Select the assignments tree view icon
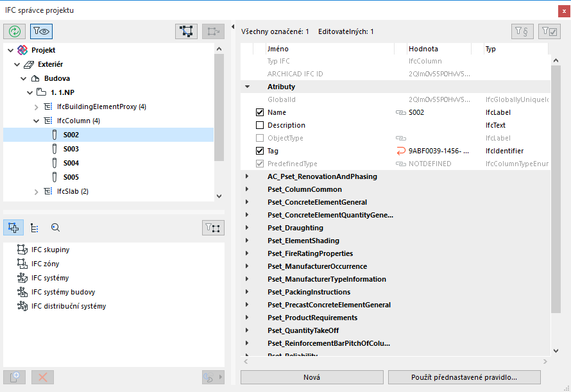Viewport: 571px width, 392px height. pyautogui.click(x=14, y=227)
